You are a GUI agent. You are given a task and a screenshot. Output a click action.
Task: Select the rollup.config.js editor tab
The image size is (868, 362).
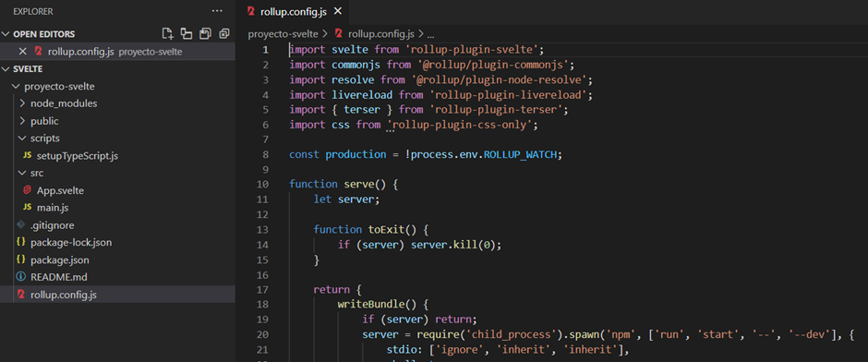click(x=294, y=11)
